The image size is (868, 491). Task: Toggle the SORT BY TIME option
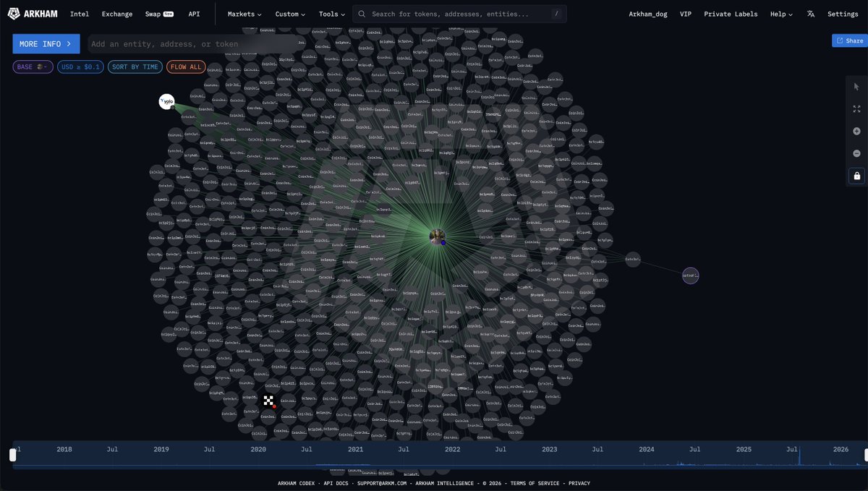(x=135, y=67)
